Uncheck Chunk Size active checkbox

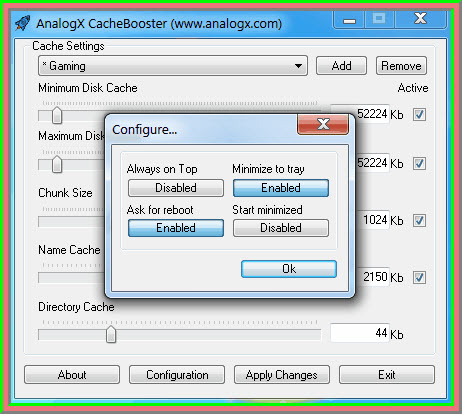tap(419, 220)
